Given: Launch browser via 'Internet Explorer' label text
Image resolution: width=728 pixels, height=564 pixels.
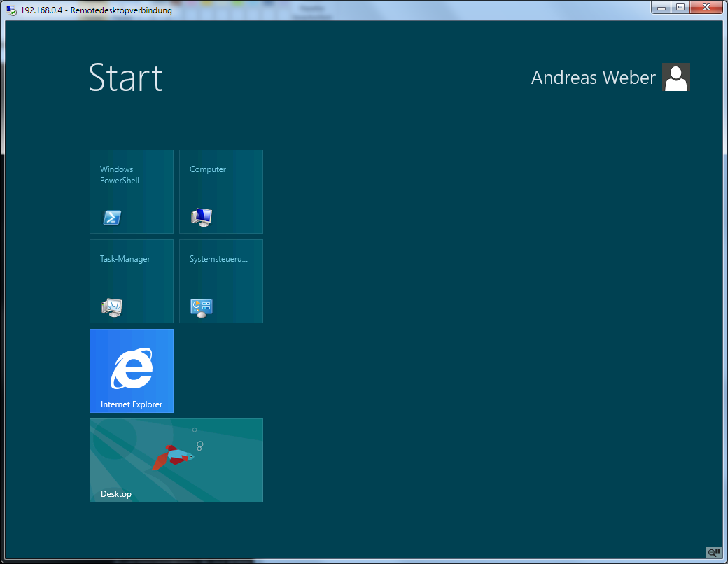Looking at the screenshot, I should (132, 404).
